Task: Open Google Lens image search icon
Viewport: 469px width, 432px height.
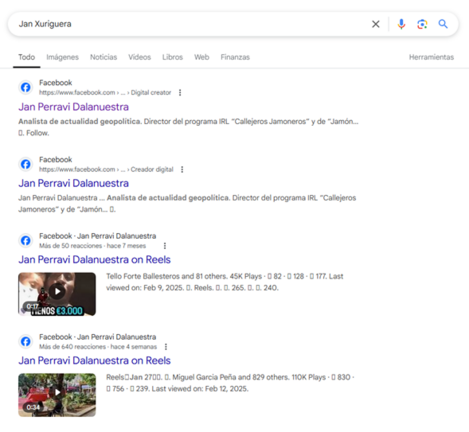Action: click(x=422, y=24)
